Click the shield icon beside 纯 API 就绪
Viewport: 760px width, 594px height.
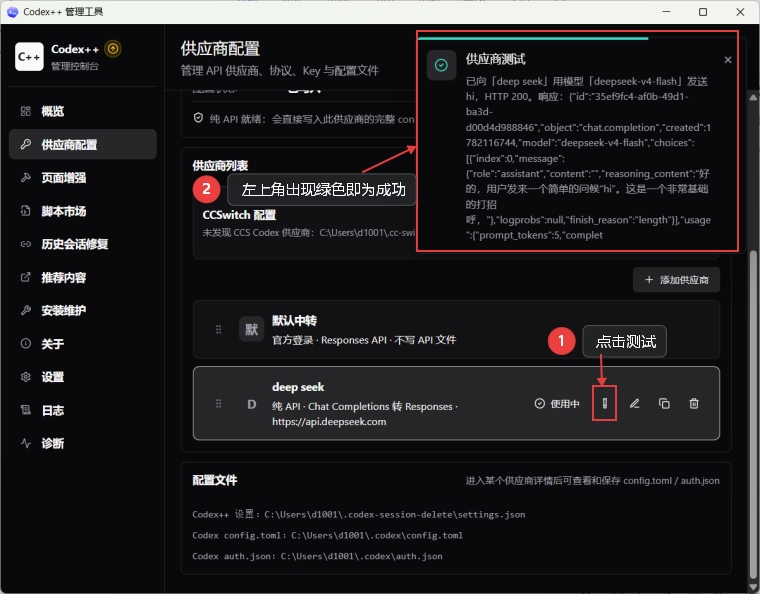[198, 118]
